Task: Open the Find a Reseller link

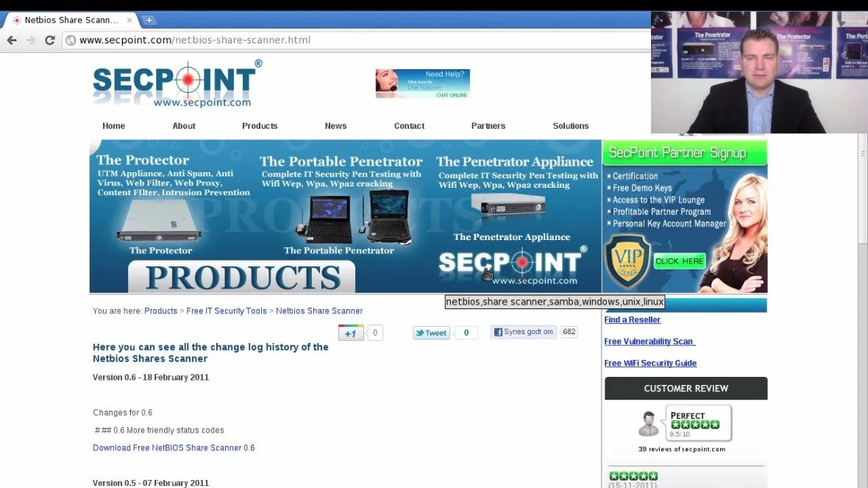Action: tap(632, 319)
